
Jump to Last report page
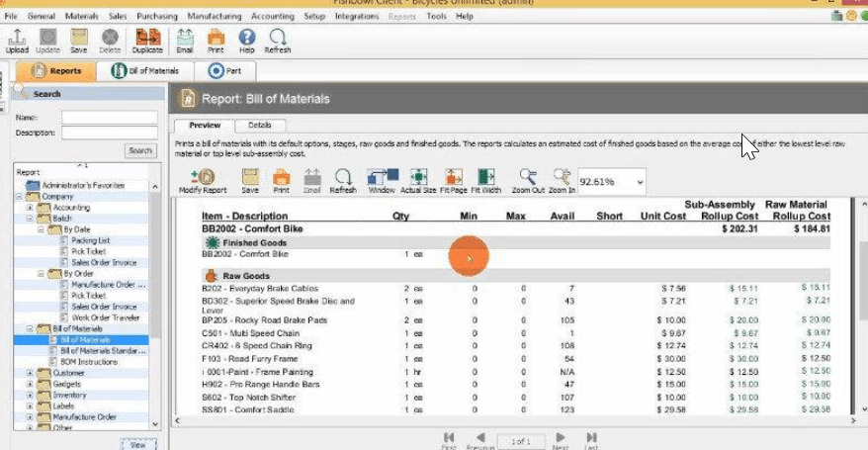point(591,440)
